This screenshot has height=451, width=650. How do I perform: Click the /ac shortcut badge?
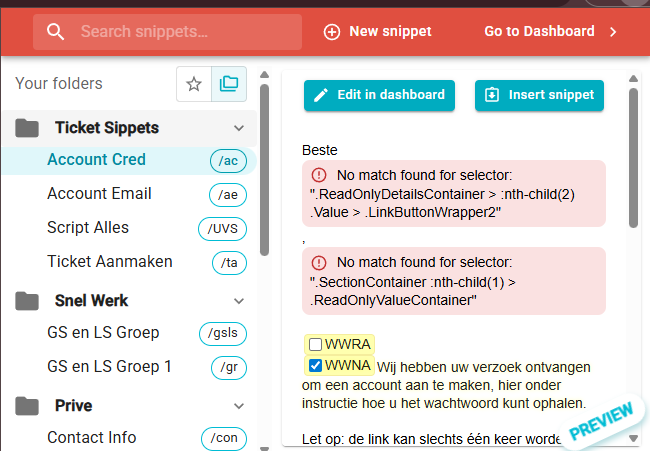(227, 161)
